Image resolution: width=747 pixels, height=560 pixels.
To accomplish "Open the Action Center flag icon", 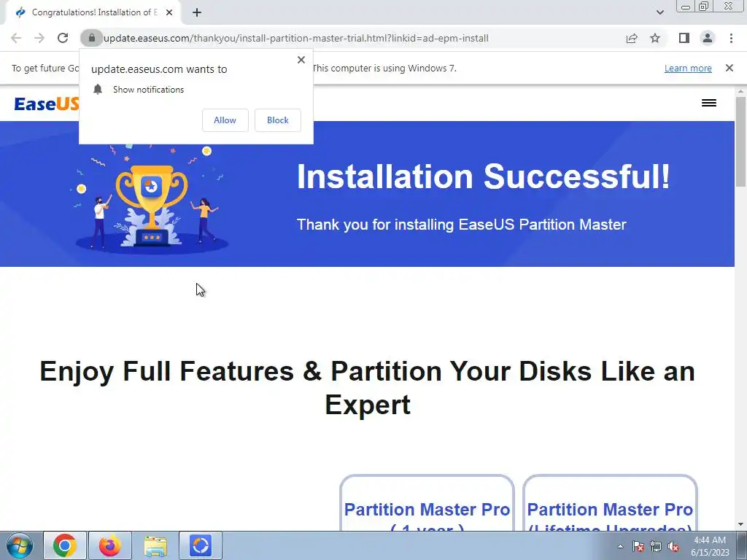I will (x=638, y=547).
